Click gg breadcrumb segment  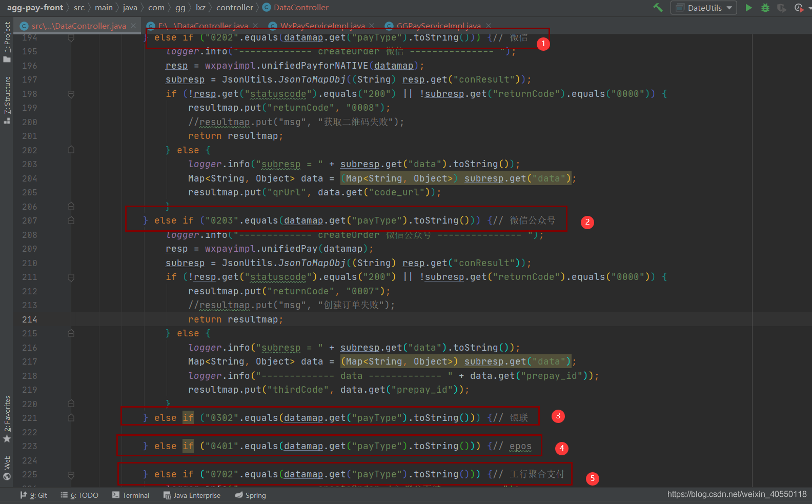click(180, 8)
